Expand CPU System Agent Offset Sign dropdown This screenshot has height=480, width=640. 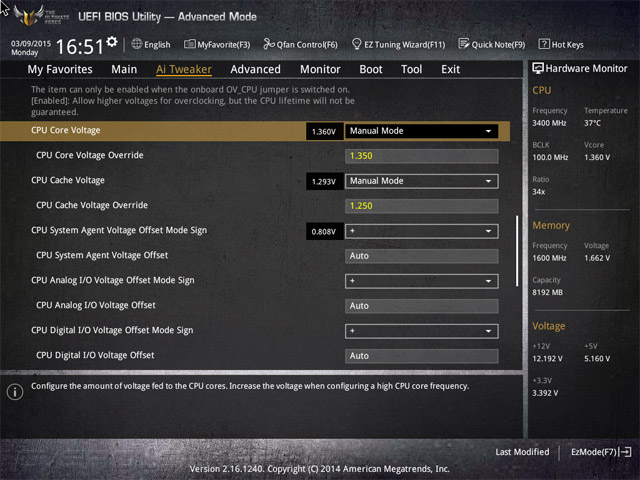click(421, 231)
